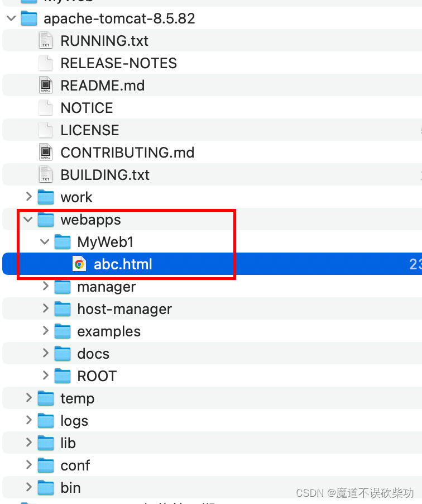Click the BUILDING.txt text file icon
422x504 pixels.
[46, 174]
